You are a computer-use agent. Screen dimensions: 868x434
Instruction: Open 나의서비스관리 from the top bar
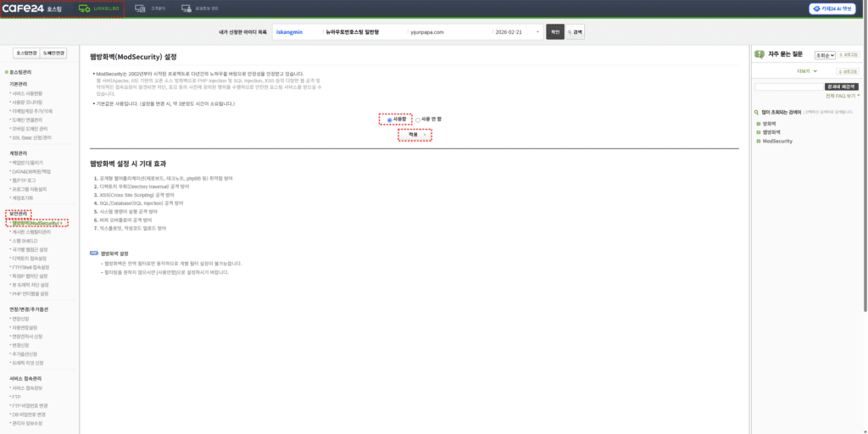(x=99, y=8)
